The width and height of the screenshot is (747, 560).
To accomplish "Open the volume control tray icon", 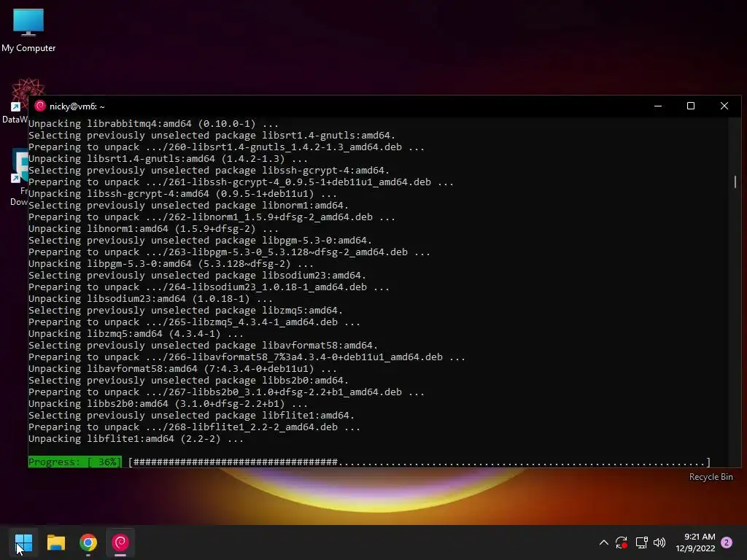I will [659, 542].
